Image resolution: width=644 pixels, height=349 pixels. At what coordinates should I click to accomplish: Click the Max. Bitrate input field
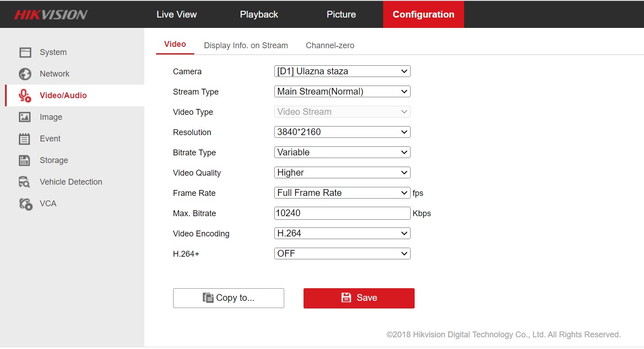tap(342, 213)
